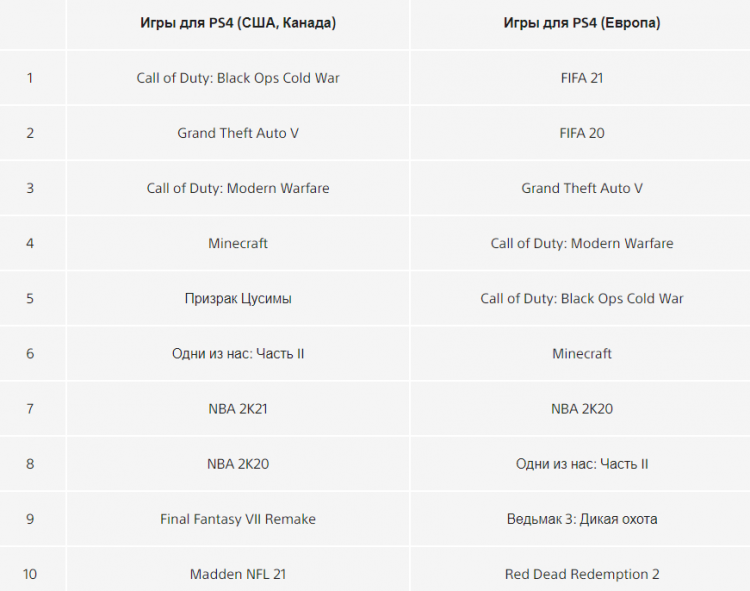Click Grand Theft Auto V in the Europe column
The height and width of the screenshot is (591, 750).
point(582,188)
